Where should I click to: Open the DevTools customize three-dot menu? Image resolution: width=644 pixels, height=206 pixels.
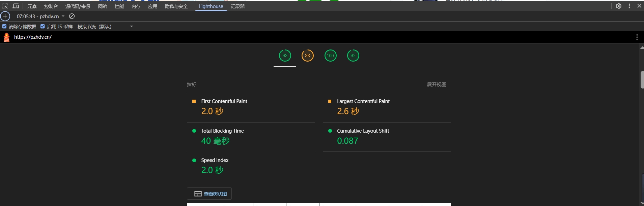click(629, 6)
